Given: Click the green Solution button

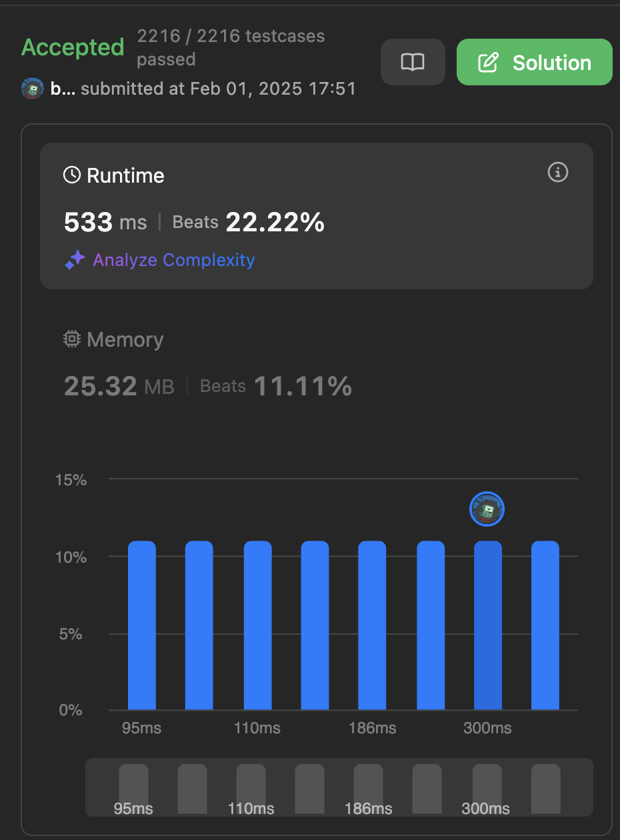Looking at the screenshot, I should click(534, 62).
